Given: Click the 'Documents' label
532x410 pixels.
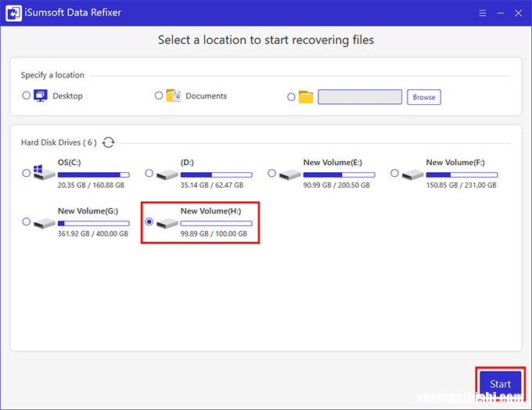Looking at the screenshot, I should pos(207,96).
